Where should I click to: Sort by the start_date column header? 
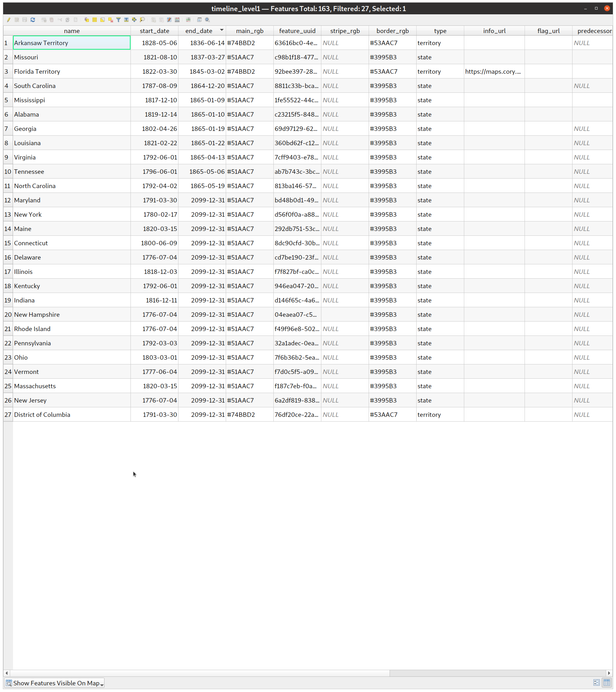(x=154, y=31)
